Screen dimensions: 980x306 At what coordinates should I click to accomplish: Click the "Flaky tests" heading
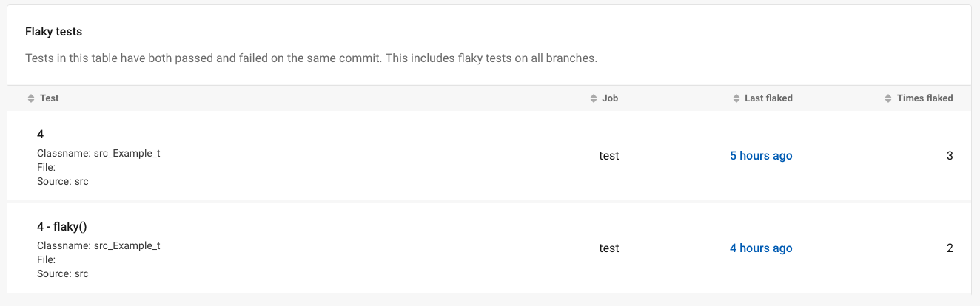pos(53,32)
